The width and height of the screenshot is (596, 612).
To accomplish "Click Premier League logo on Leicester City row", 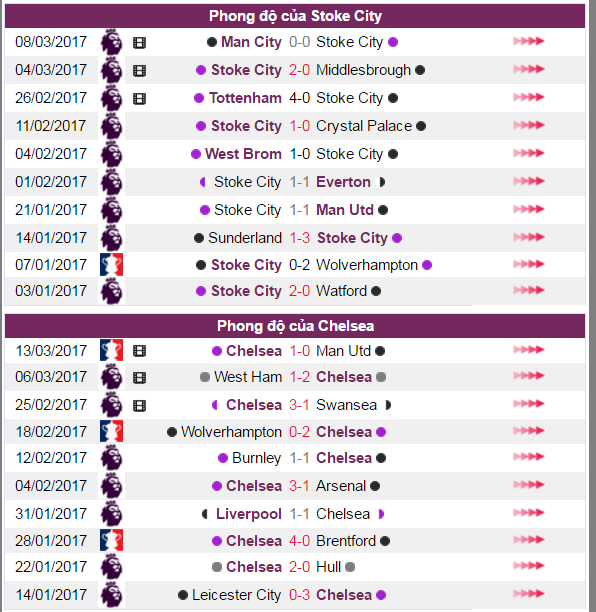I will point(112,595).
